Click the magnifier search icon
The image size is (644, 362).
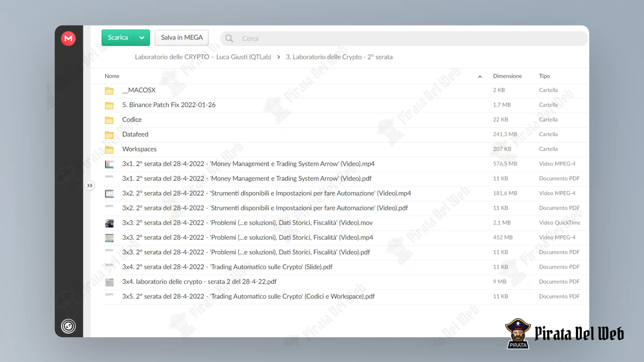[x=229, y=38]
